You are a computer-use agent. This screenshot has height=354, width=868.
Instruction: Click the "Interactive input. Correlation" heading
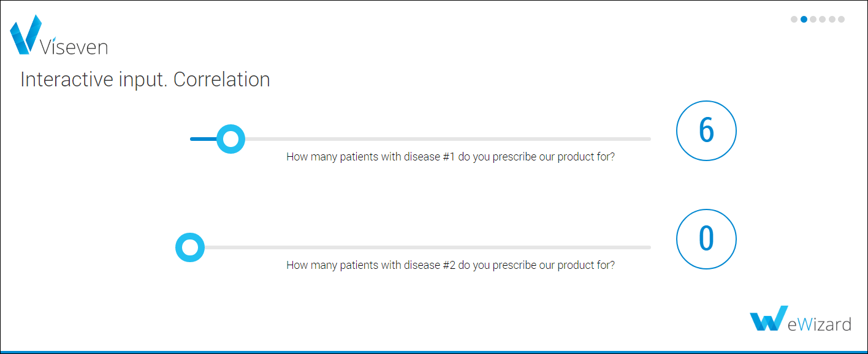point(145,80)
